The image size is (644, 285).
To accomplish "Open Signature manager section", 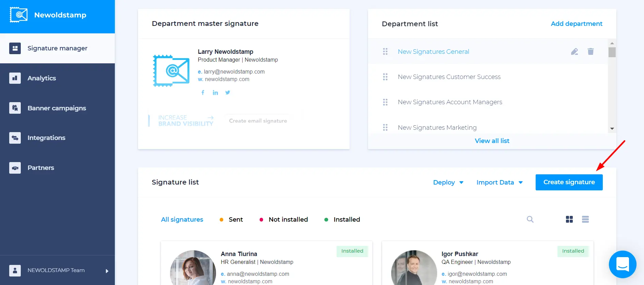I will [x=57, y=48].
